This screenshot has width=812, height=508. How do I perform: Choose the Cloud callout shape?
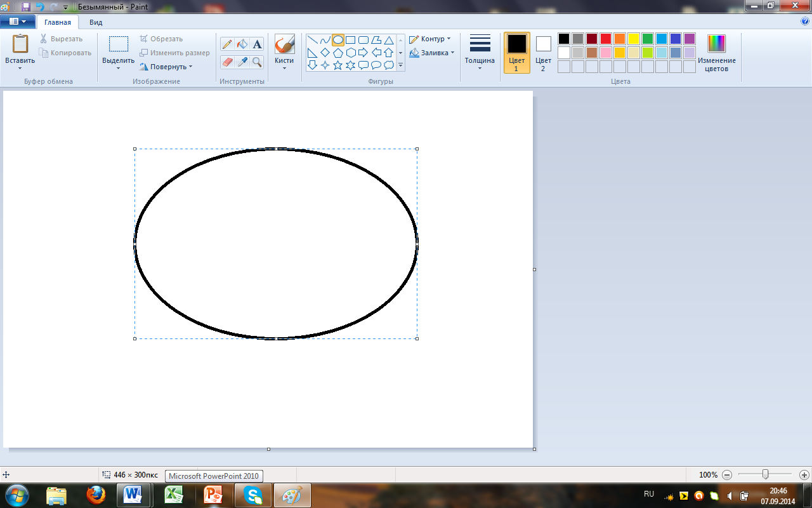point(389,65)
